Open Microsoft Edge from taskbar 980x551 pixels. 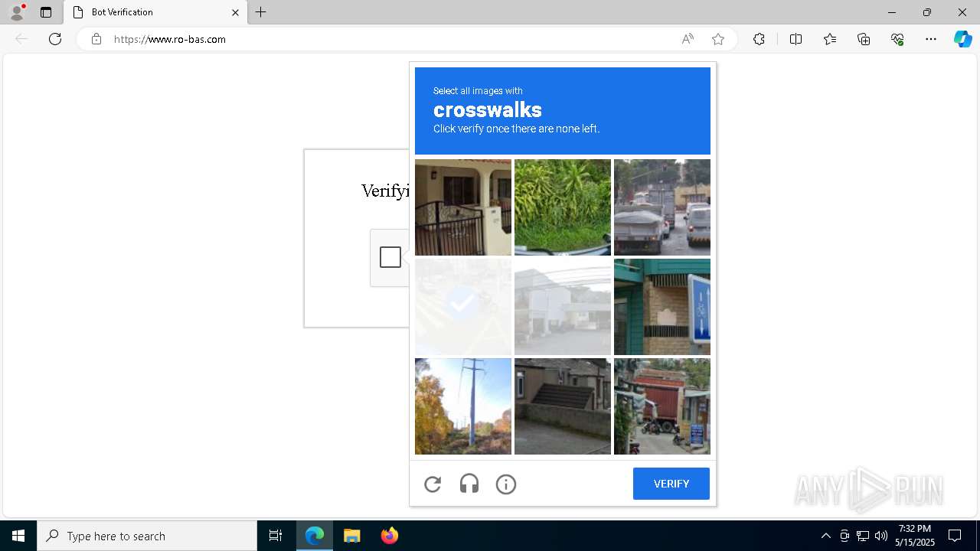coord(315,536)
